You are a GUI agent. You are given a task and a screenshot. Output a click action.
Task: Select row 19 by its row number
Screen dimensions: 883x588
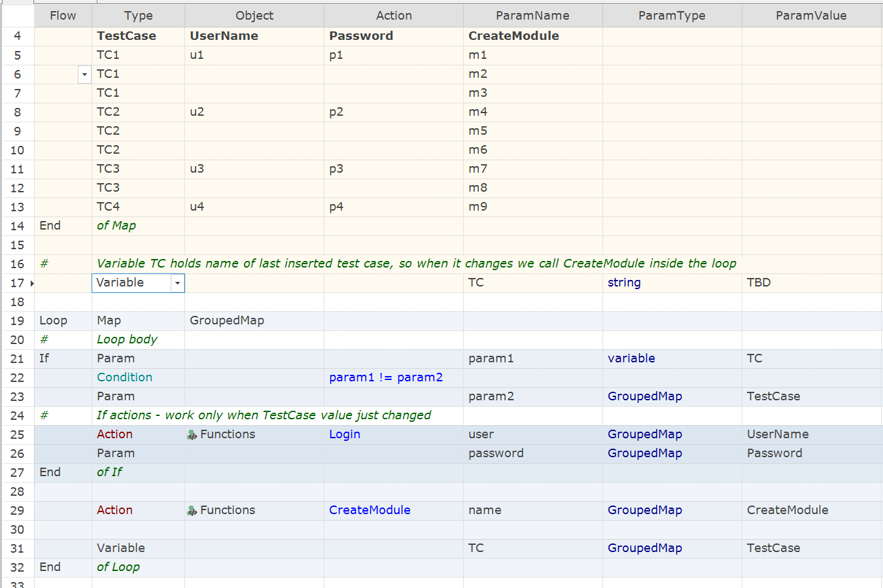tap(18, 321)
